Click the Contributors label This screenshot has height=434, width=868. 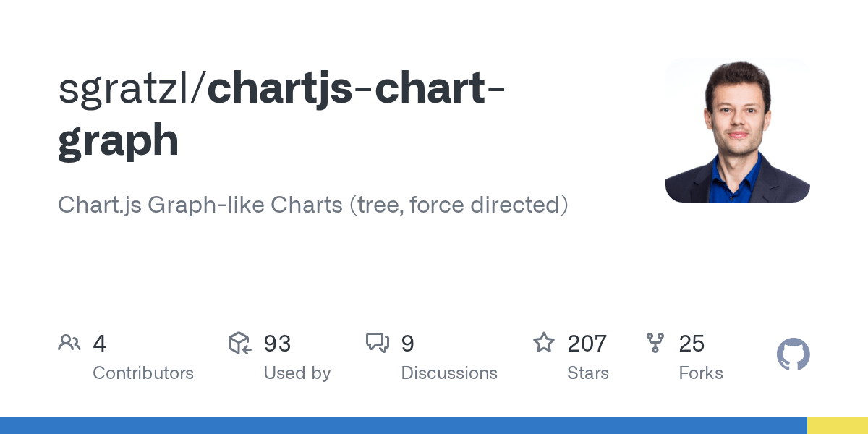[x=143, y=373]
